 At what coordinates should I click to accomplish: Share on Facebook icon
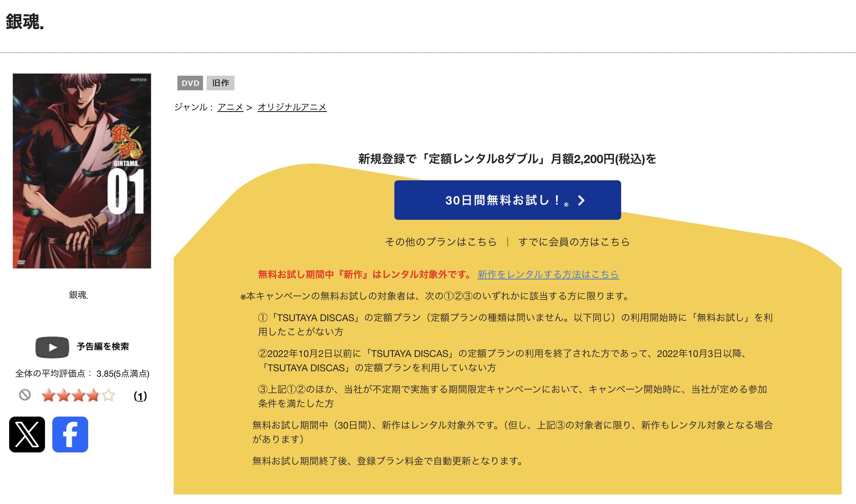(x=70, y=435)
